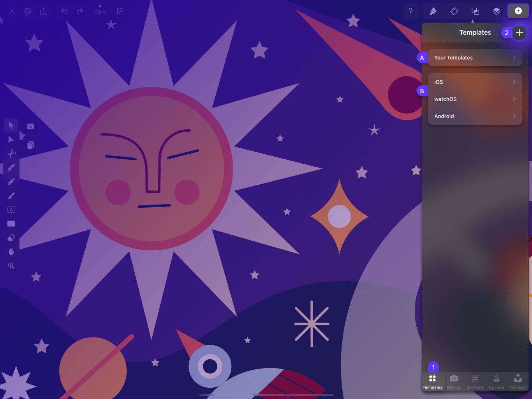This screenshot has height=399, width=532.
Task: Click chevron on the Android row
Action: 514,116
